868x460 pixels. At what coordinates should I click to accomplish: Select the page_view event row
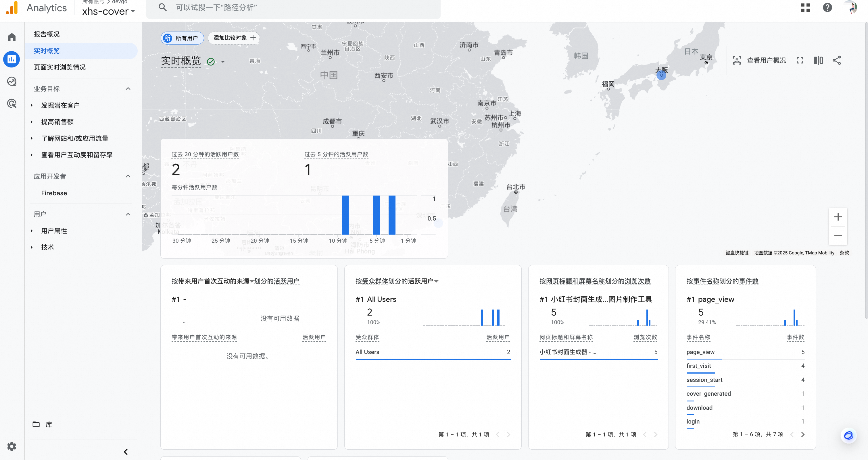(745, 352)
